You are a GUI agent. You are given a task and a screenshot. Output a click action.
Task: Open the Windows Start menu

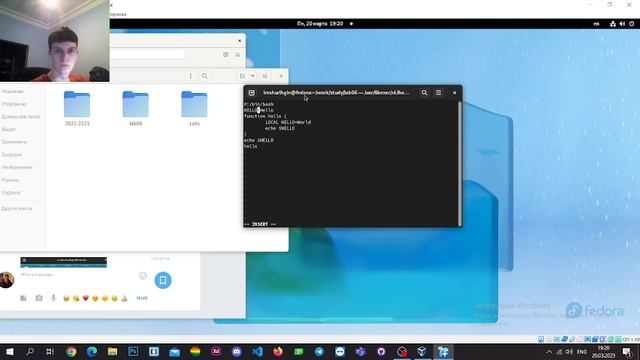(9, 351)
